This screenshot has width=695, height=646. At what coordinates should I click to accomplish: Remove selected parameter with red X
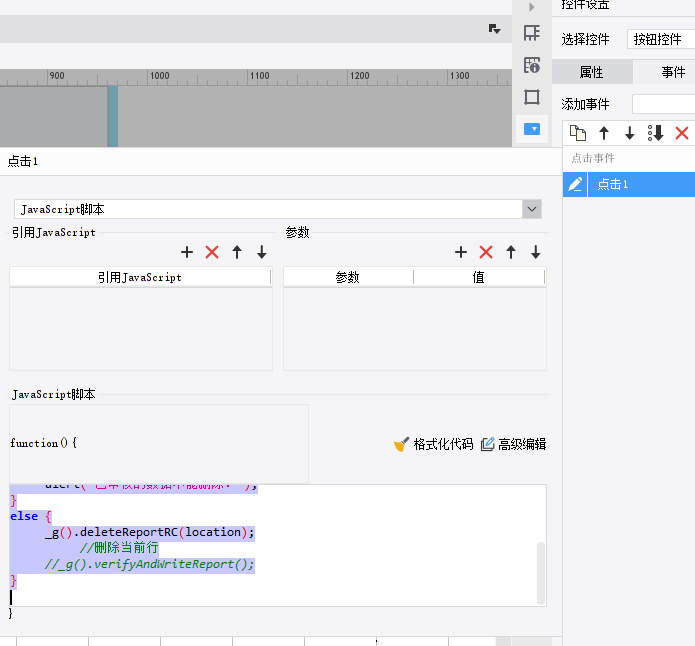point(486,252)
